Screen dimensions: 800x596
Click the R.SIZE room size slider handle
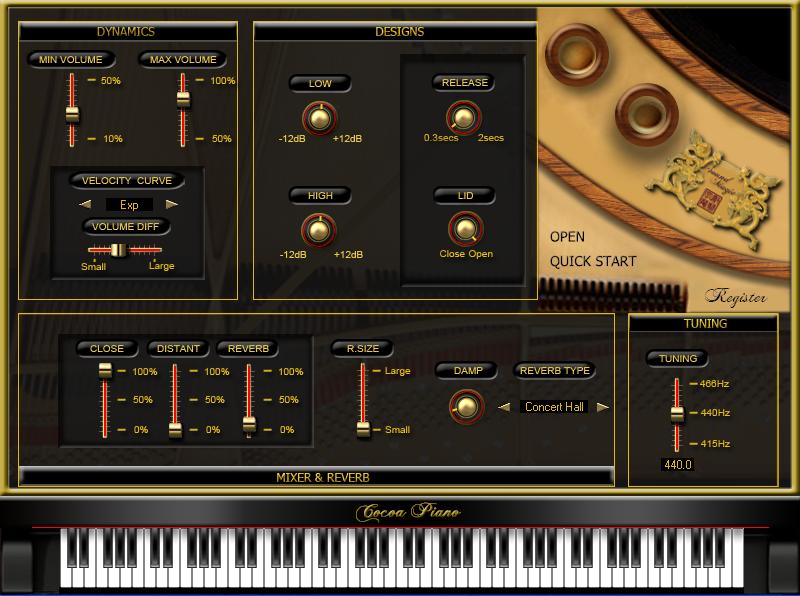(363, 429)
